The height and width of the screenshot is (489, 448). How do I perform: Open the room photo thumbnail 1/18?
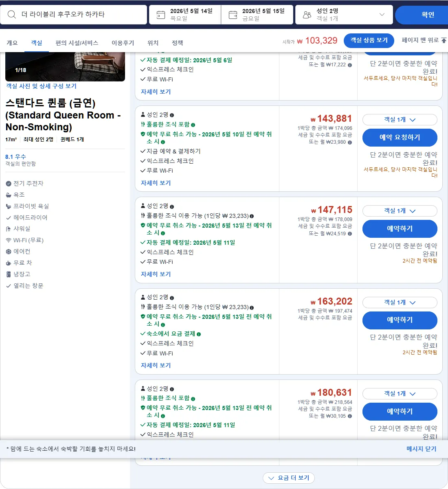coord(65,67)
